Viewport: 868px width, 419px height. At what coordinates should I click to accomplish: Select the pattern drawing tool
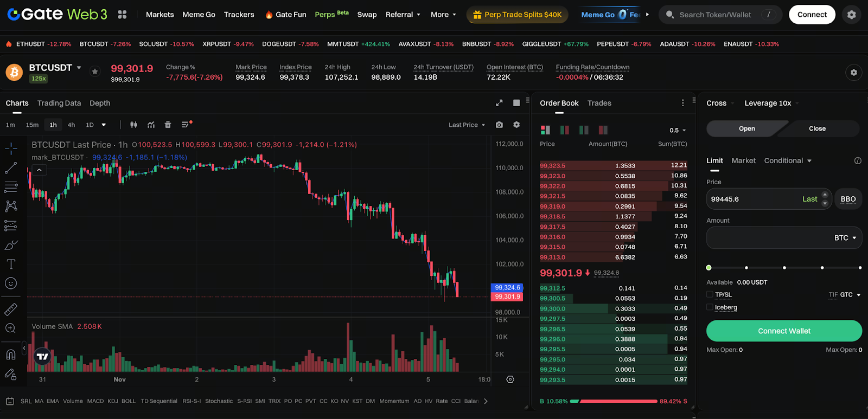coord(11,206)
